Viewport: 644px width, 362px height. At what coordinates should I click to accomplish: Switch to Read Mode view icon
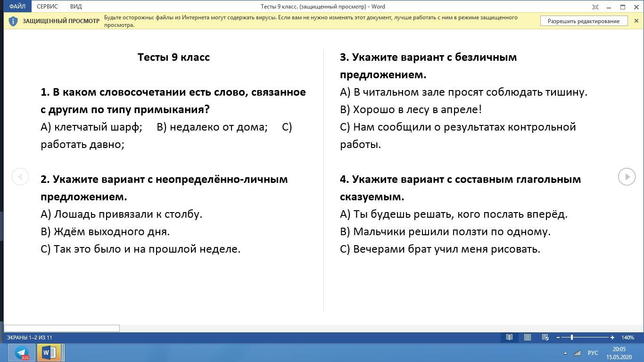coord(509,337)
